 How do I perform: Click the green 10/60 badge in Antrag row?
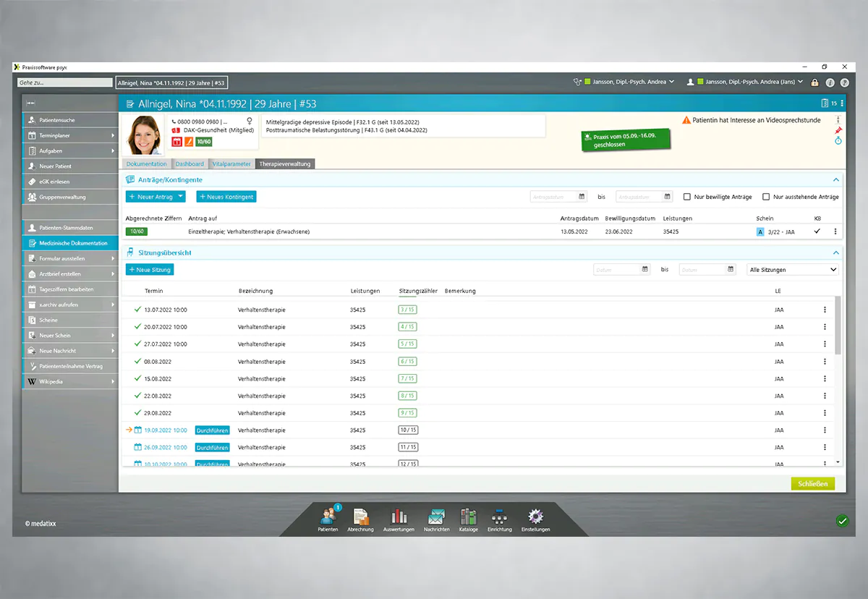tap(136, 231)
